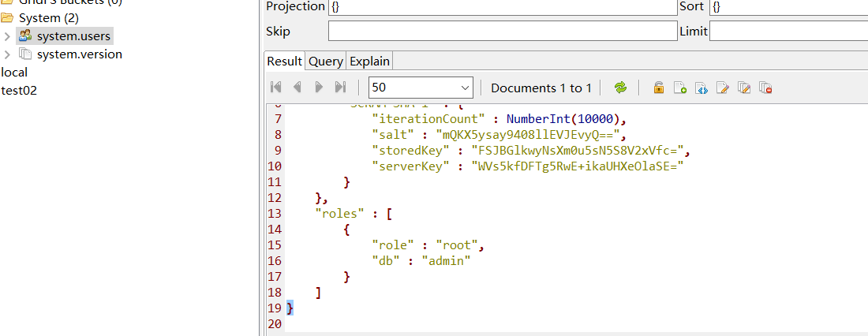Toggle the read-only lock icon

point(658,88)
